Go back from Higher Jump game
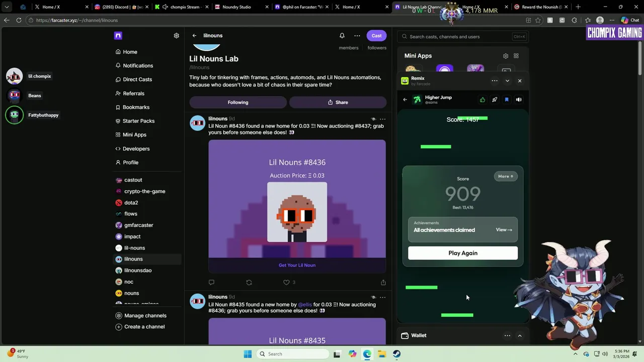 pos(405,100)
